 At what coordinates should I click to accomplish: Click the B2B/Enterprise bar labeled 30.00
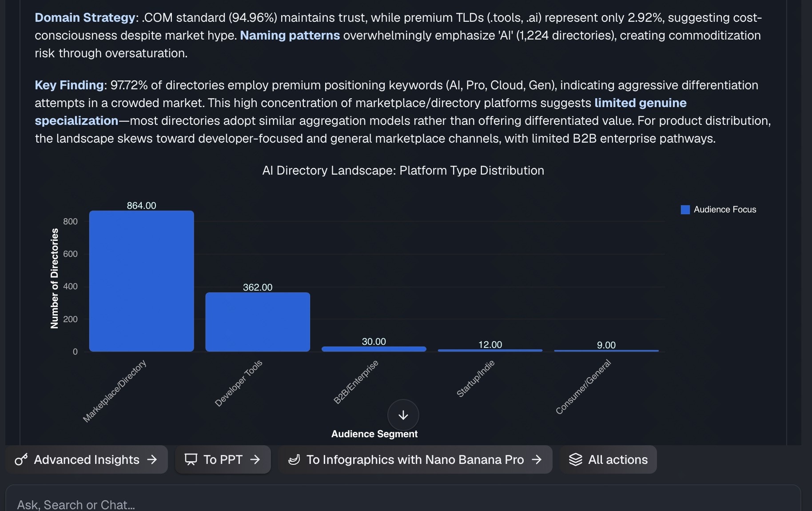(374, 349)
